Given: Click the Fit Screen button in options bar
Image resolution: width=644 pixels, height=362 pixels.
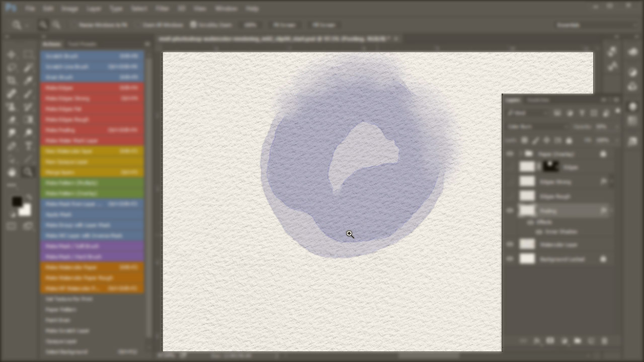Looking at the screenshot, I should coord(285,25).
